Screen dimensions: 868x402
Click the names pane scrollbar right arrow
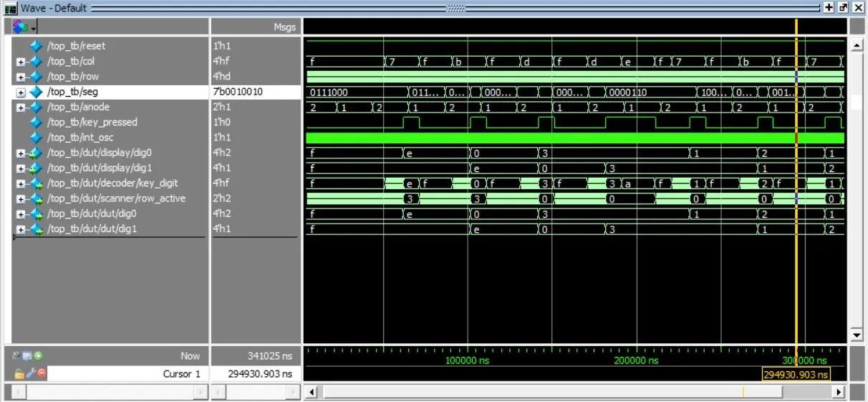click(x=202, y=392)
